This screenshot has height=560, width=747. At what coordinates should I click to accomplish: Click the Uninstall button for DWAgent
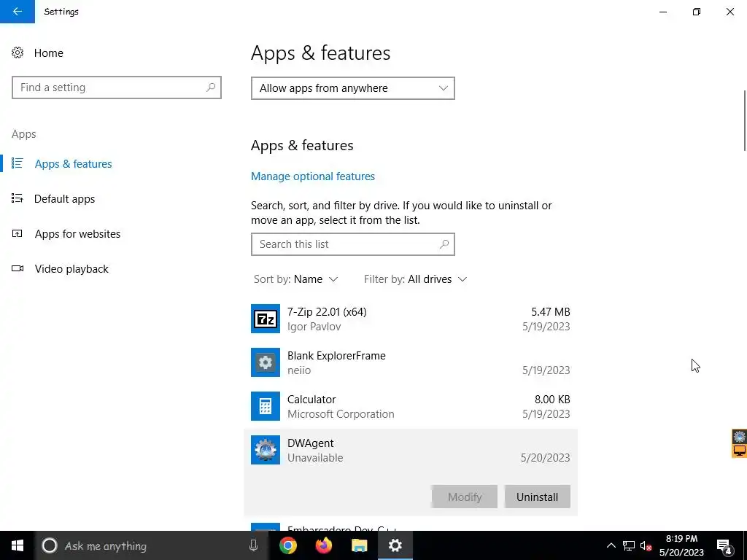(x=537, y=497)
